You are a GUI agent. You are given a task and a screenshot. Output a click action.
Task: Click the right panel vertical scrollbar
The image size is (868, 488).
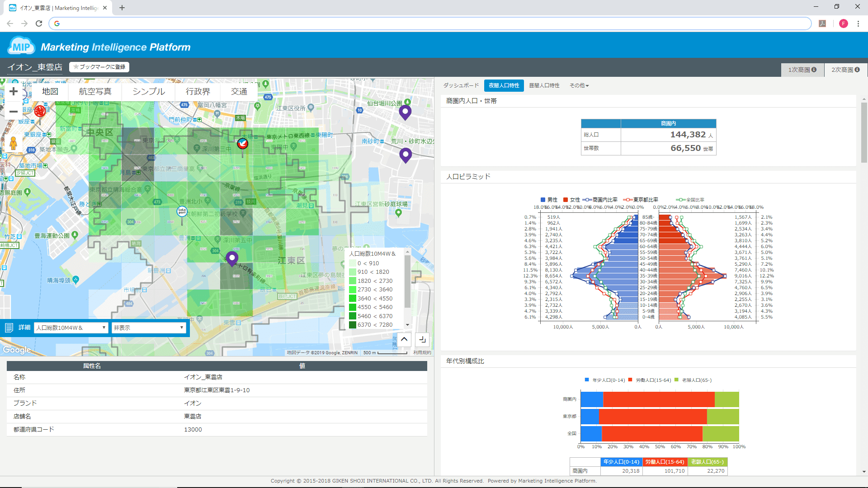[864, 132]
